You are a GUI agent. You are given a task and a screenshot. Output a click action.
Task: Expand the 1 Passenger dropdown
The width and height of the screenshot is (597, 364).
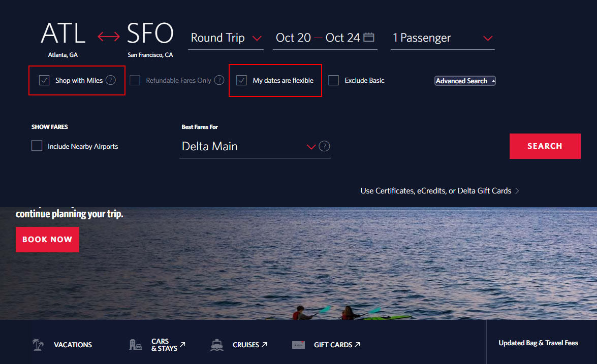(442, 38)
